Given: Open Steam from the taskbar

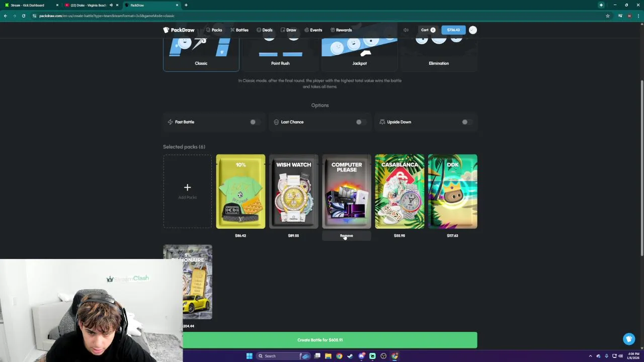Looking at the screenshot, I should [x=350, y=356].
